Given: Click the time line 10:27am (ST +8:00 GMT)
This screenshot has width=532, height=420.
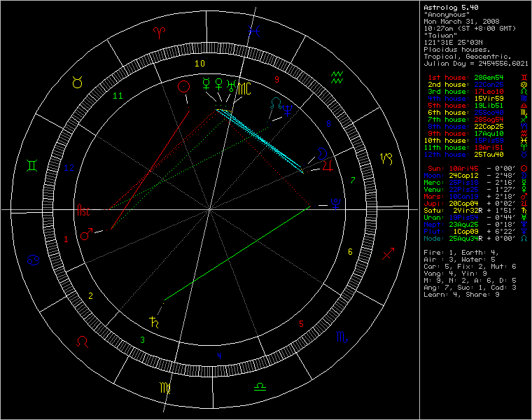Looking at the screenshot, I should point(470,29).
